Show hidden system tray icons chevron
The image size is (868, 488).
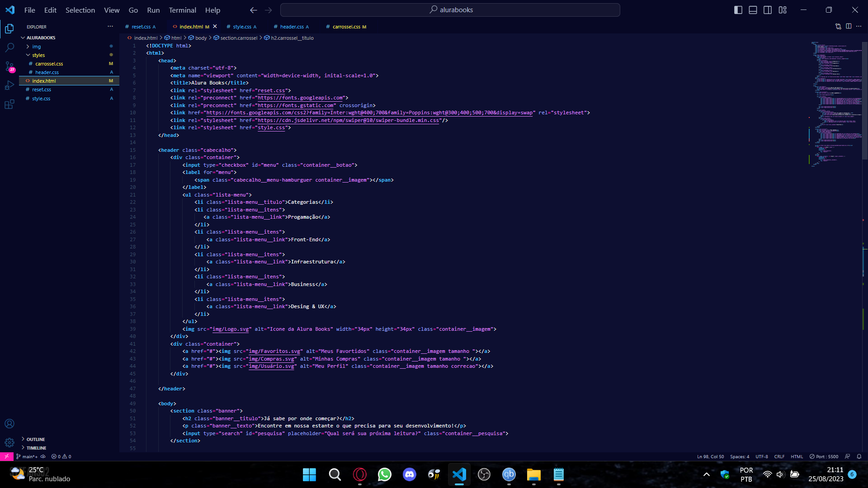click(x=706, y=474)
